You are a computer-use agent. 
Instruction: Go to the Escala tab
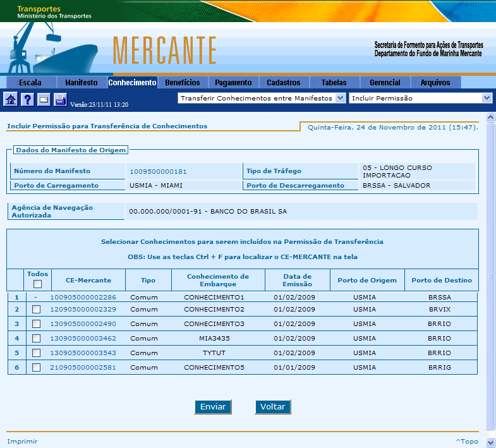click(x=30, y=83)
